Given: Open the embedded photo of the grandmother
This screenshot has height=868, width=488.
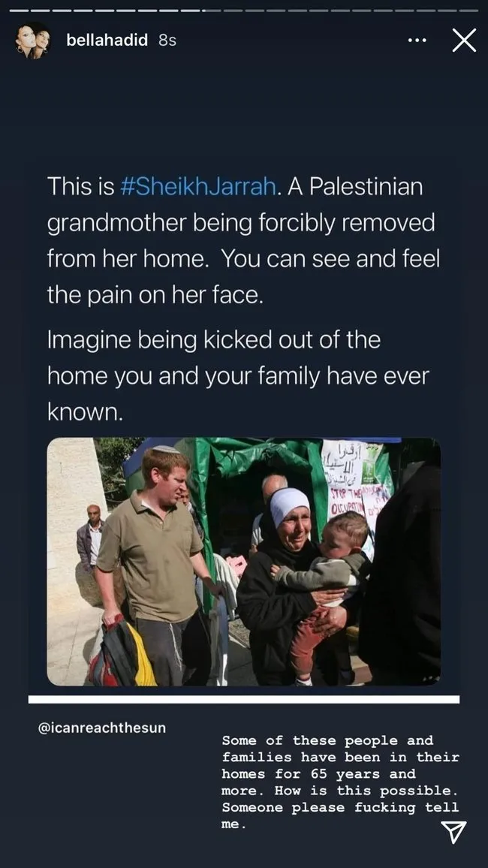Looking at the screenshot, I should (243, 562).
